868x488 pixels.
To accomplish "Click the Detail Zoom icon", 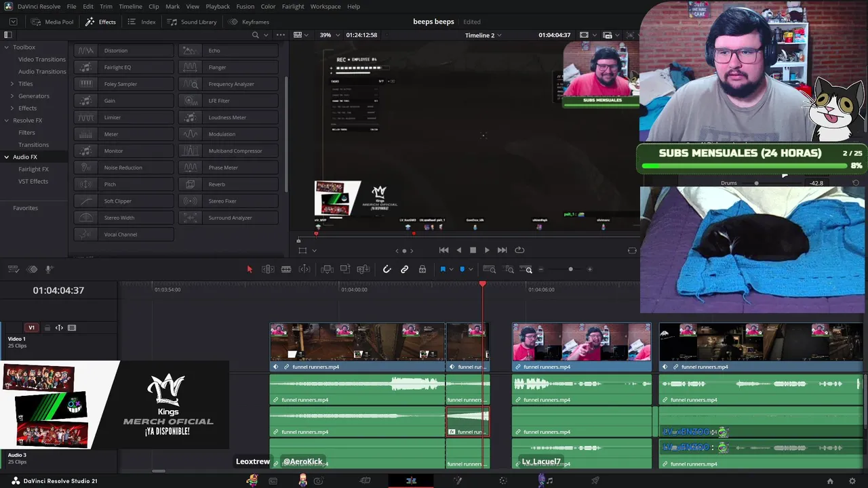I will (x=507, y=269).
